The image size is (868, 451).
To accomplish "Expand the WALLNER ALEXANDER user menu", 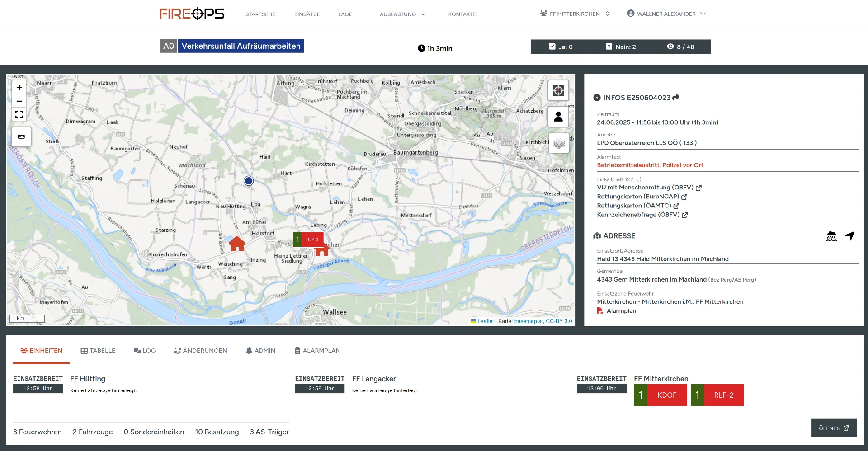I will (x=666, y=14).
